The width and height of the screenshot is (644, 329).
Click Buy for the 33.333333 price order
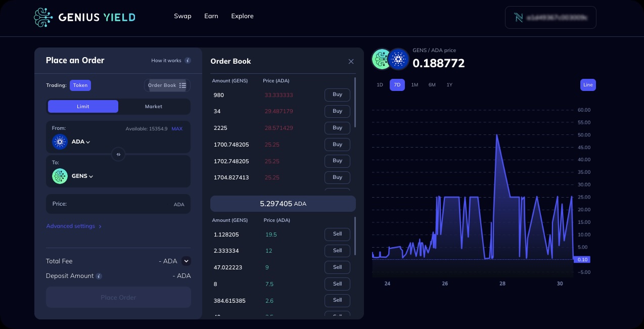337,95
